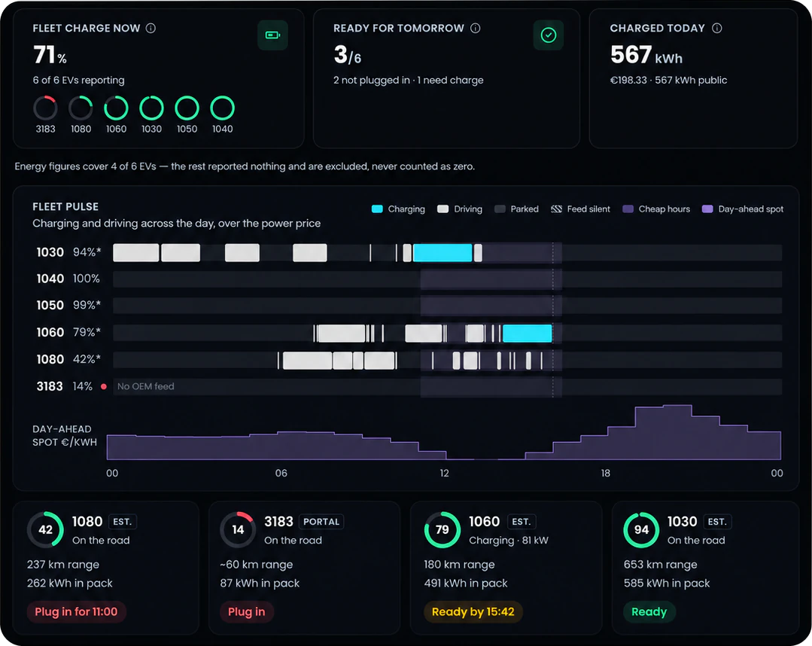Click the info icon beside Fleet Charge Now
Viewport: 812px width, 646px height.
coord(151,28)
